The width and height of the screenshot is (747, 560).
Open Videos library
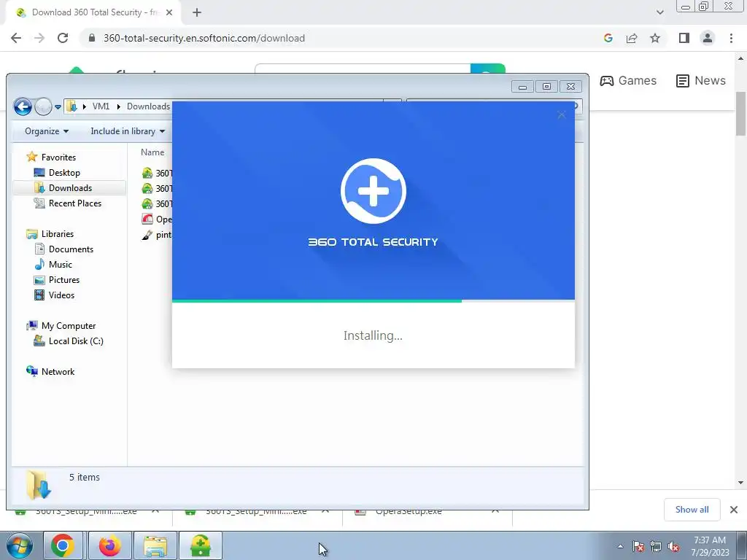tap(54, 295)
